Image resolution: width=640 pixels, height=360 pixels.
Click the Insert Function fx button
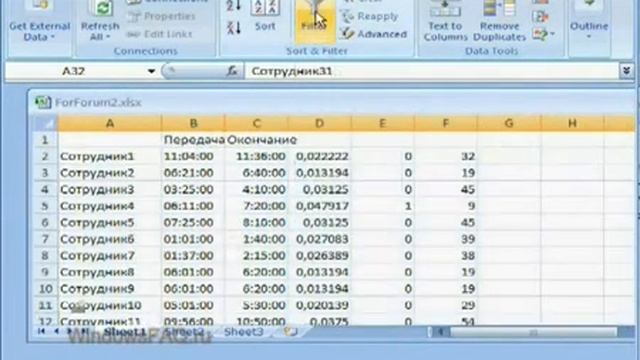point(232,71)
